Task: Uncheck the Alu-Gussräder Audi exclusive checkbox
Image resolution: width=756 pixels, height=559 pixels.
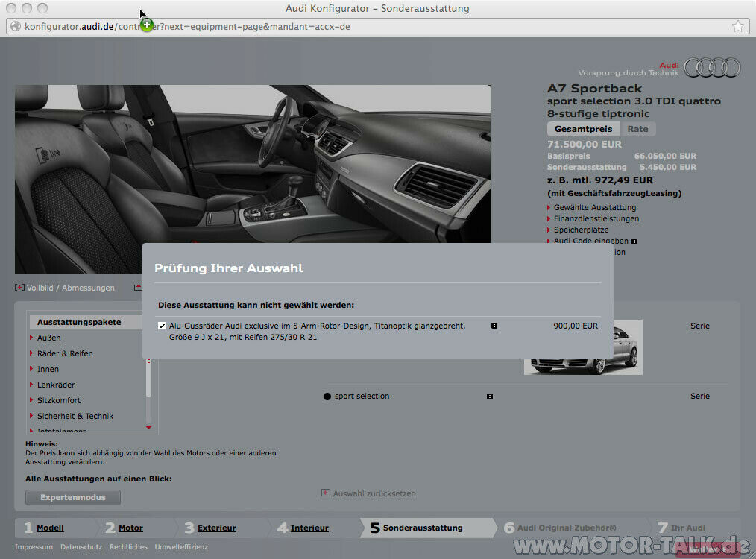Action: (162, 326)
